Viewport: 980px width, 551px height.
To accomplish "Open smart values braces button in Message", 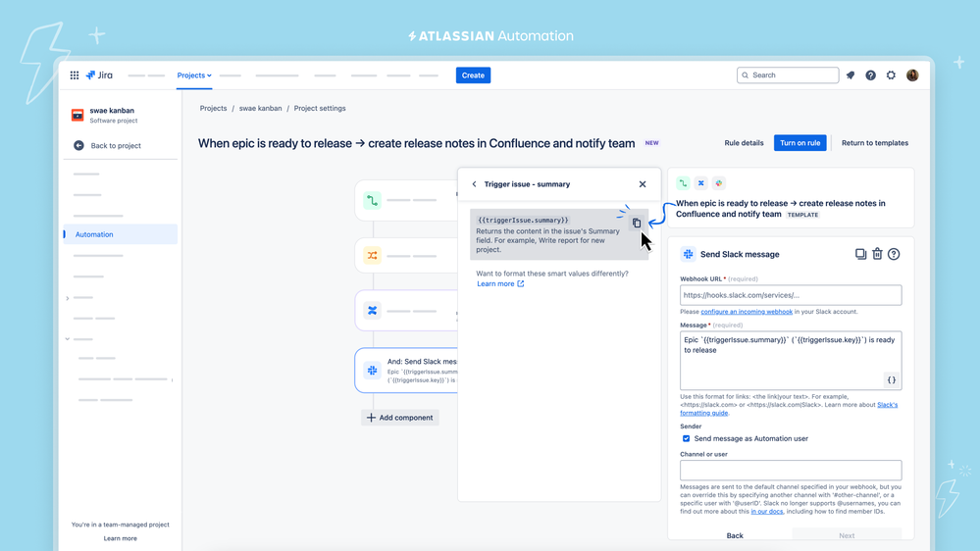I will 892,379.
